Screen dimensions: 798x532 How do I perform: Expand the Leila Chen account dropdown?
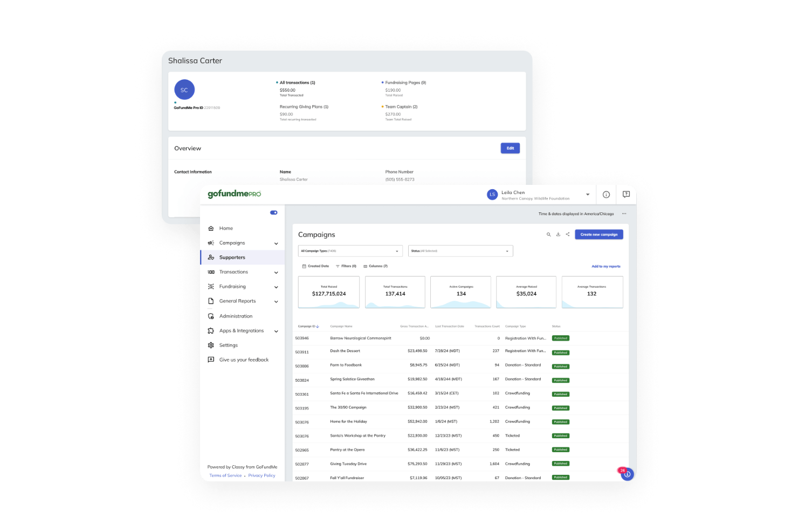coord(588,195)
